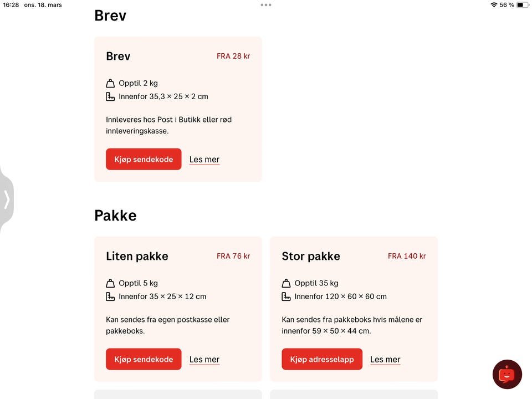Open Les mer link for Brev
The height and width of the screenshot is (399, 532).
(x=204, y=160)
